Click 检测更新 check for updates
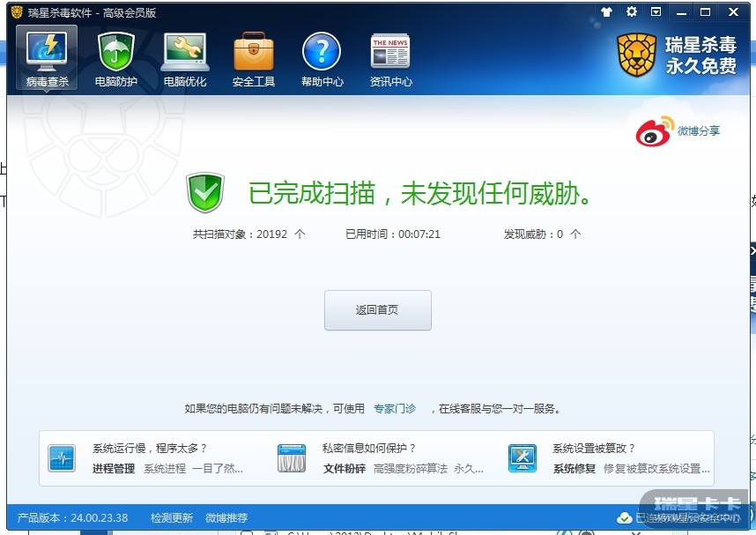Viewport: 756px width, 535px height. 172,517
